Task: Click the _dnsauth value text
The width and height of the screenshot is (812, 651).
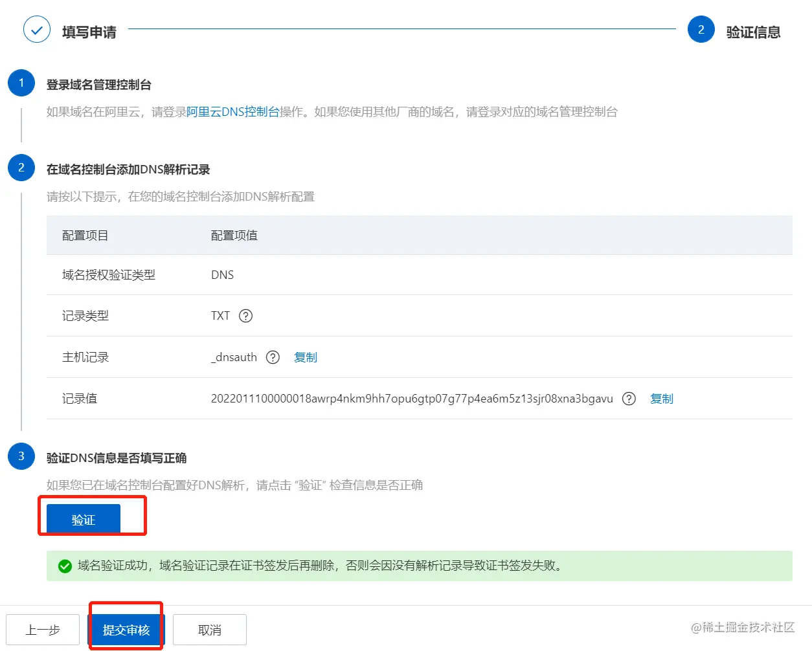Action: pyautogui.click(x=234, y=357)
